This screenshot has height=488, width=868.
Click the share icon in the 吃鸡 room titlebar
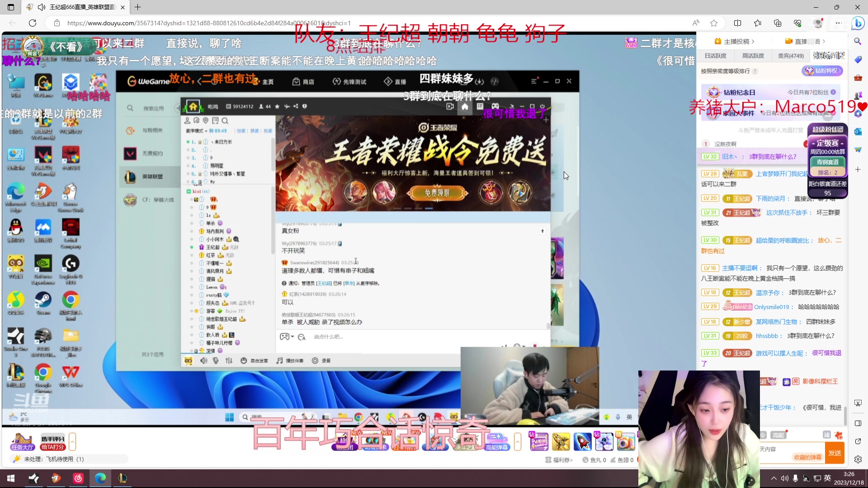coord(296,107)
